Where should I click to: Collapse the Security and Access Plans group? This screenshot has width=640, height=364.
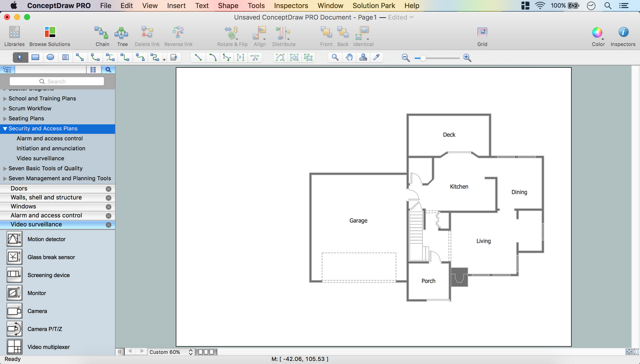click(5, 129)
